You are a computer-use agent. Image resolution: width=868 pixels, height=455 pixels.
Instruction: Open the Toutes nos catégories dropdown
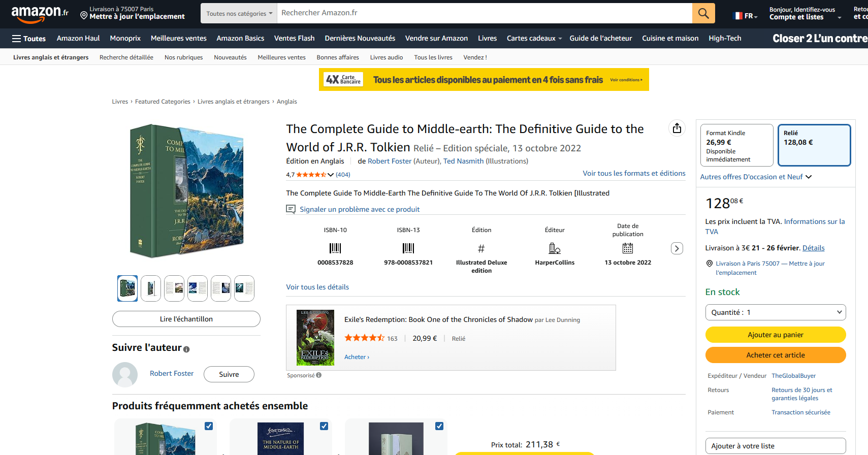[239, 13]
